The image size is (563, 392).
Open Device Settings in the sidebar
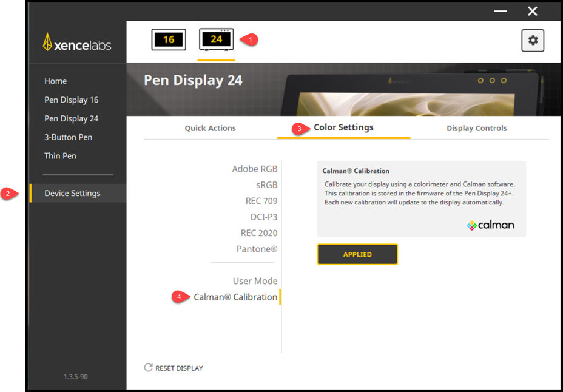point(78,193)
